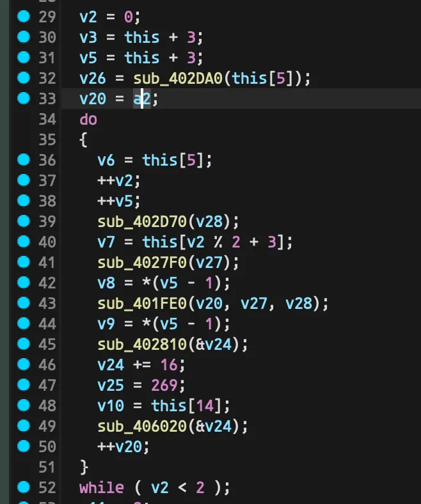
Task: Toggle the breakpoint dot on line 37
Action: [24, 180]
